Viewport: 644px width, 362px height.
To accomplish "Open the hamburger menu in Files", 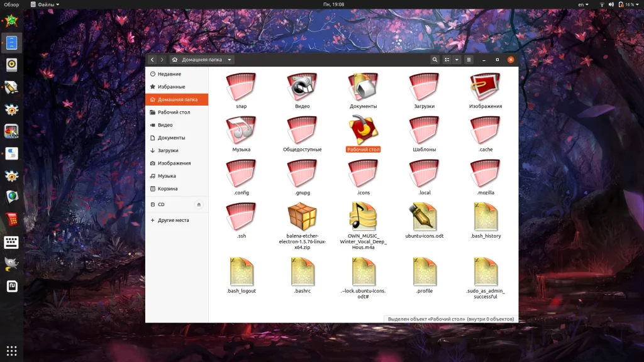I will 469,60.
